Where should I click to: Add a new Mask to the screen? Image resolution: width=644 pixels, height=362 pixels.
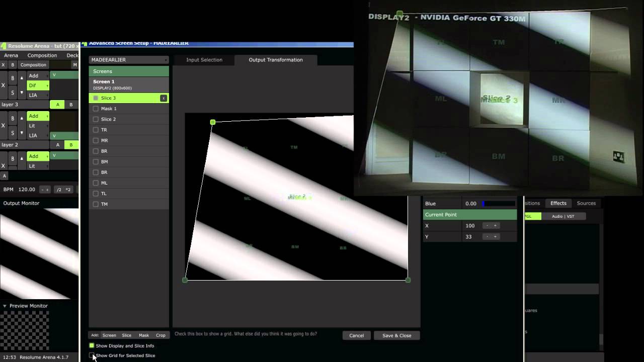[144, 335]
